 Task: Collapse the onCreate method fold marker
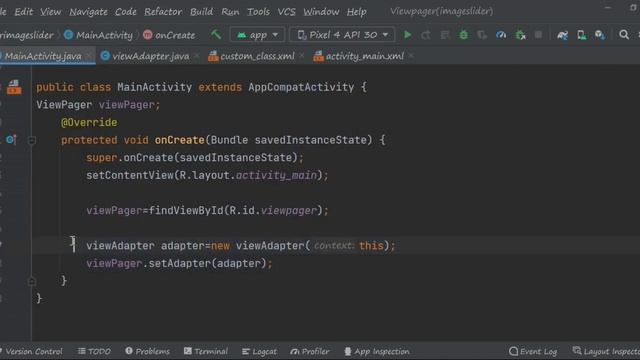point(31,140)
